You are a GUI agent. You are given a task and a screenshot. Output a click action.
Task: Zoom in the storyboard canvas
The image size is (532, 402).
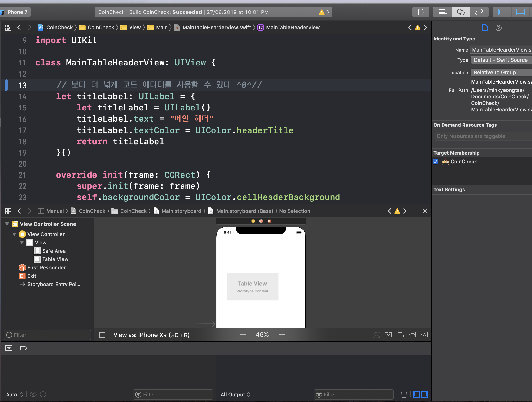coord(282,335)
